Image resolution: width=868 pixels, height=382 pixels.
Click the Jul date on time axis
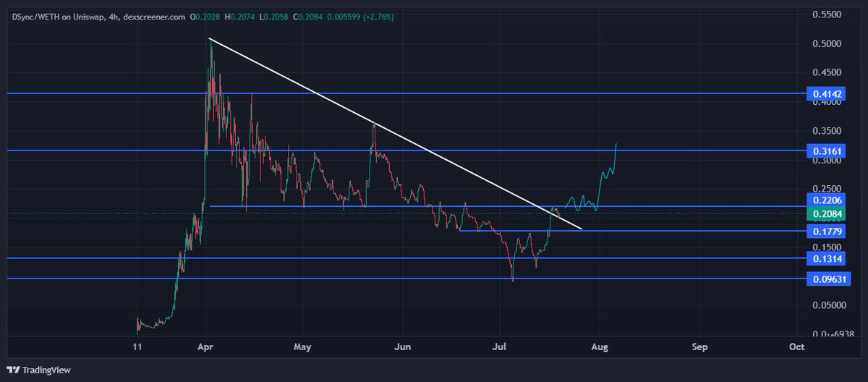tap(500, 347)
